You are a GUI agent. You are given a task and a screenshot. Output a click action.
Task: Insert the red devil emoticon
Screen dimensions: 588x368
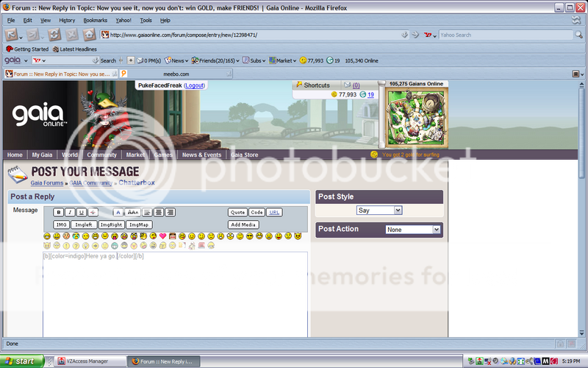point(298,236)
